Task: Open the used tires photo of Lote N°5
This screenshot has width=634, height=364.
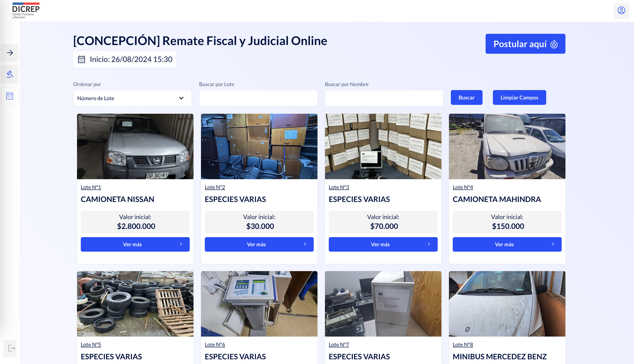Action: click(135, 304)
